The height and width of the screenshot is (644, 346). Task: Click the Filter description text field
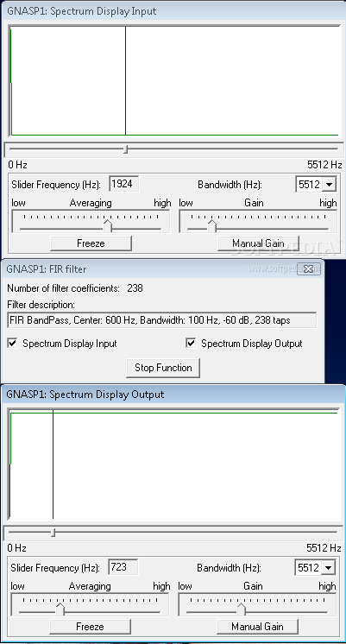[x=161, y=320]
